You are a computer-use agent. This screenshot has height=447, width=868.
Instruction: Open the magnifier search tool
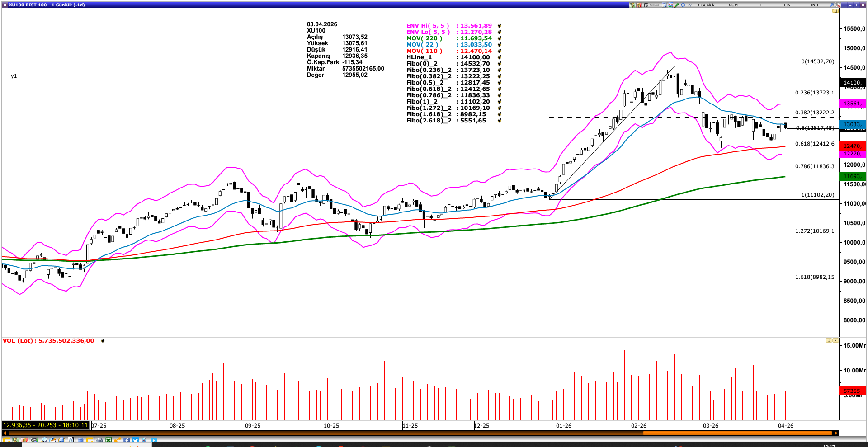44,440
